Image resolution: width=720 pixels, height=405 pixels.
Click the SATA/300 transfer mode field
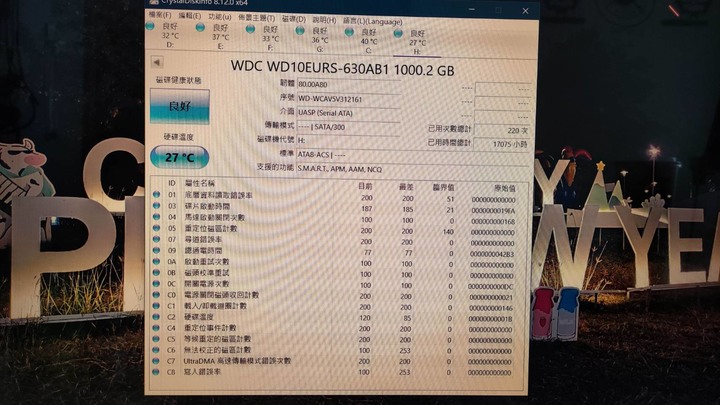click(349, 127)
